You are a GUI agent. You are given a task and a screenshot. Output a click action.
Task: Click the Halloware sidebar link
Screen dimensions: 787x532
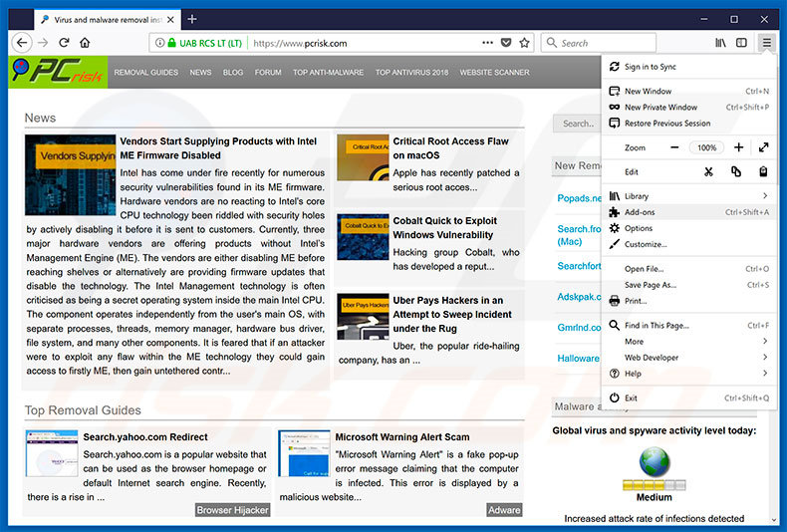pyautogui.click(x=578, y=359)
